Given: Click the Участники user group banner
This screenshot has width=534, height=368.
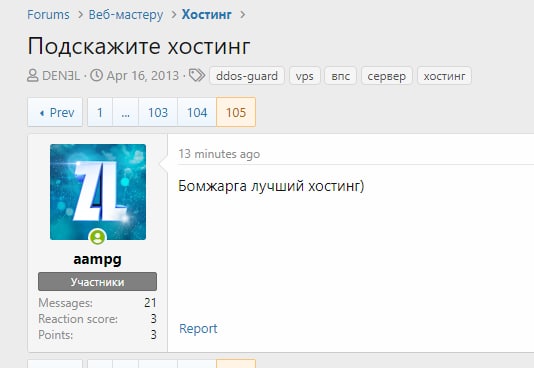Looking at the screenshot, I should tap(97, 282).
